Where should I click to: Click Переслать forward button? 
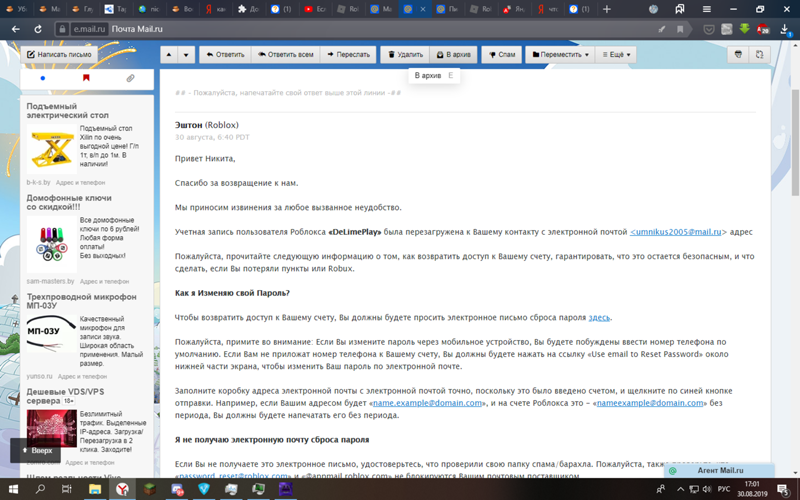(348, 55)
